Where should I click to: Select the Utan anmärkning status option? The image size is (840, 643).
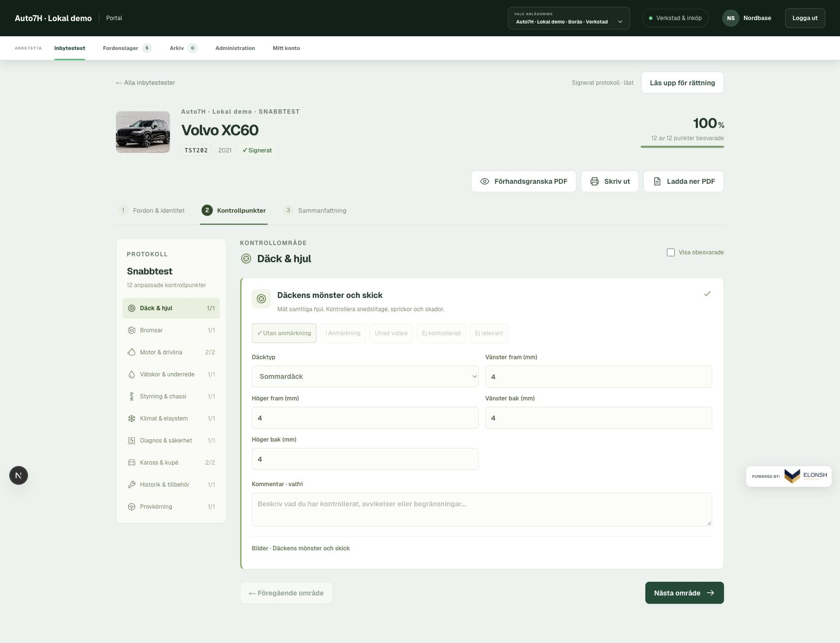pos(284,333)
